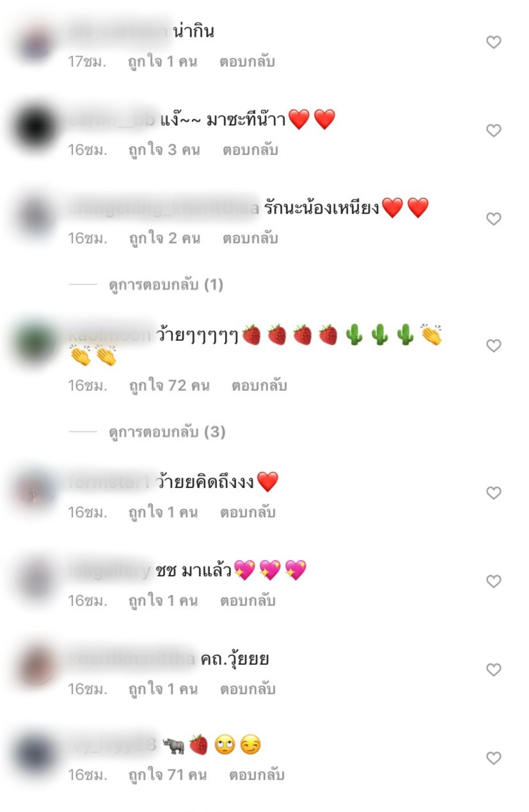Reply to the 'คถ.วุ้ยยย' comment
The width and height of the screenshot is (529, 812).
[248, 689]
